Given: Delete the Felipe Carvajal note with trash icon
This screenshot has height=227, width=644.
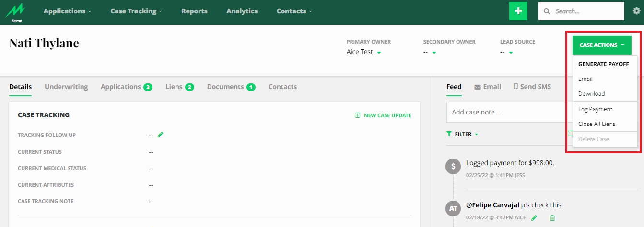Looking at the screenshot, I should tap(552, 218).
